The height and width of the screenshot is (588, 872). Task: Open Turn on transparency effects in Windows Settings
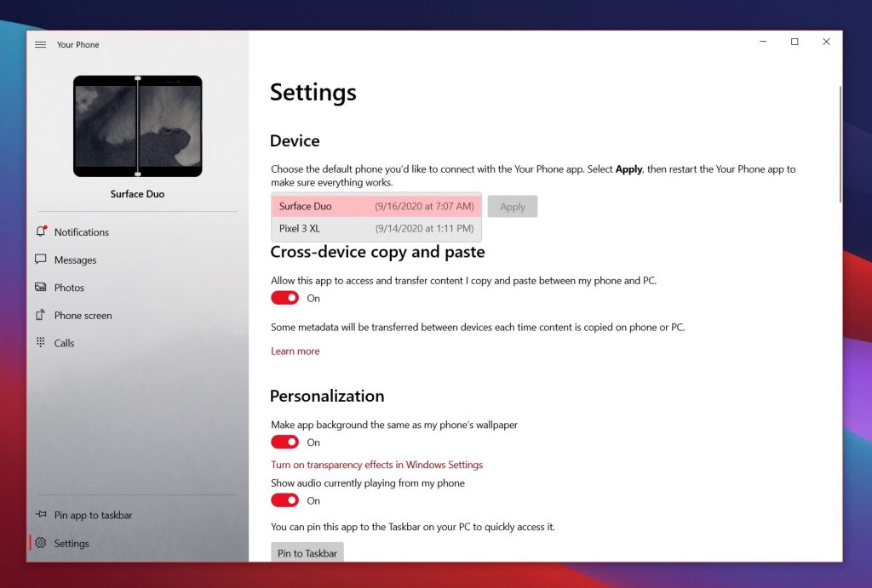(376, 465)
